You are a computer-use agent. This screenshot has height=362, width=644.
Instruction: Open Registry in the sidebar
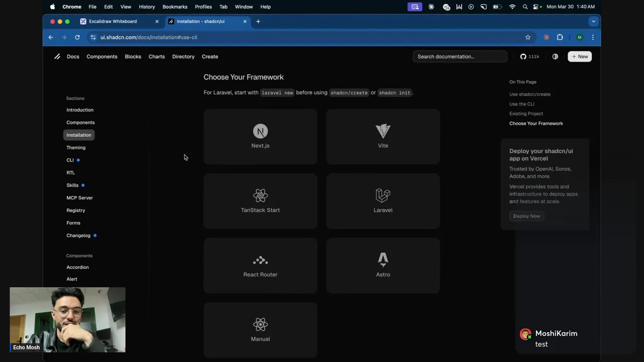75,210
